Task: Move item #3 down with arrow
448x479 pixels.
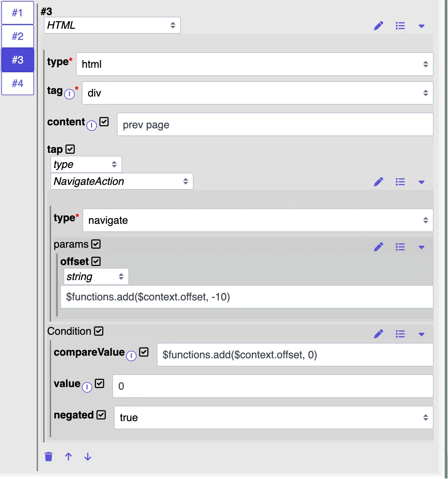Action: click(x=88, y=456)
